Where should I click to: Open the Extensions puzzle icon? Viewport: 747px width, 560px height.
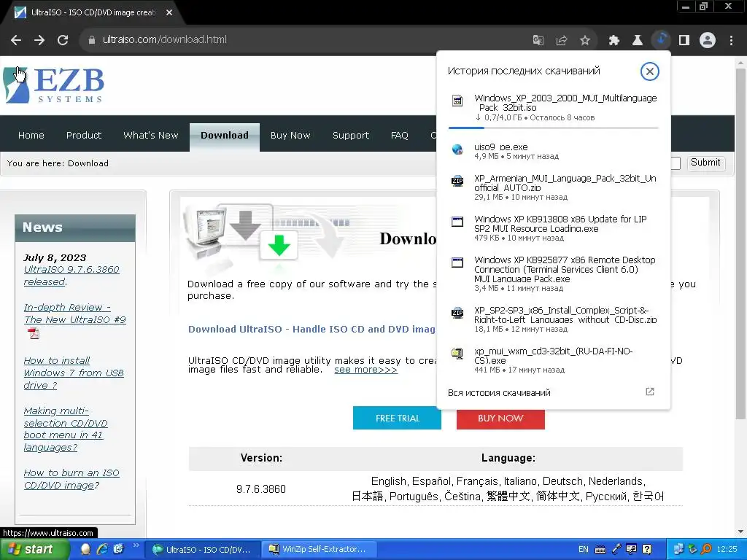point(614,40)
